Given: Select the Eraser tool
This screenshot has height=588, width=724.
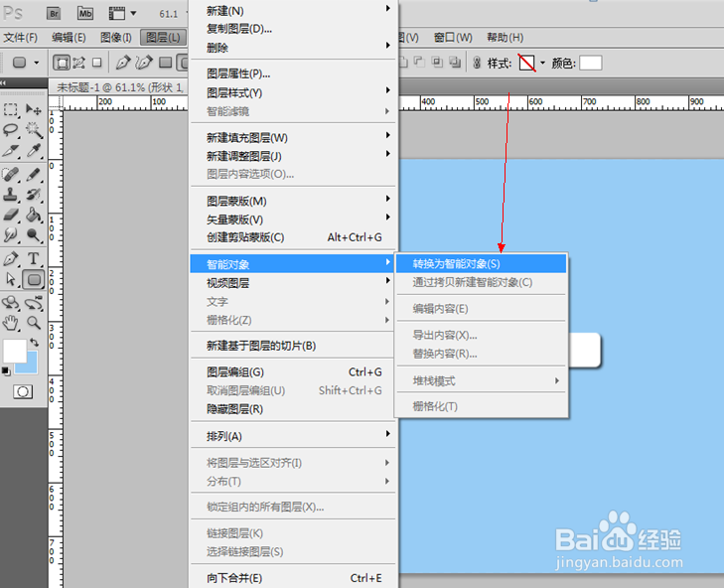Looking at the screenshot, I should tap(10, 216).
